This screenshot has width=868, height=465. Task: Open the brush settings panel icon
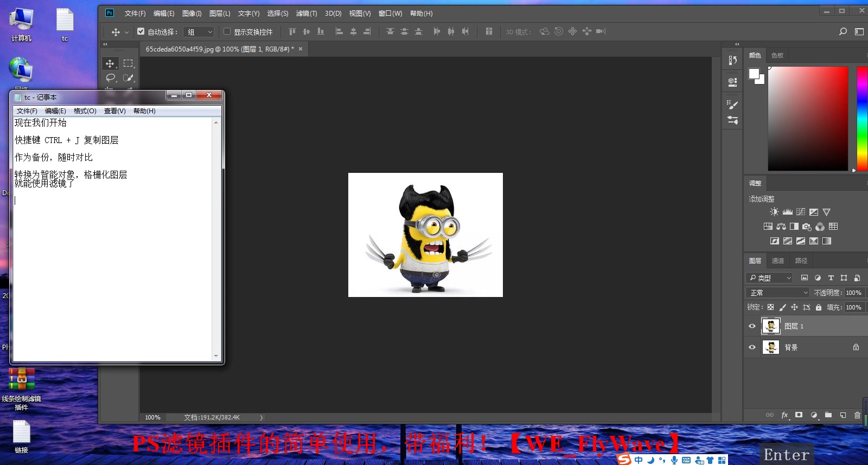[x=732, y=105]
